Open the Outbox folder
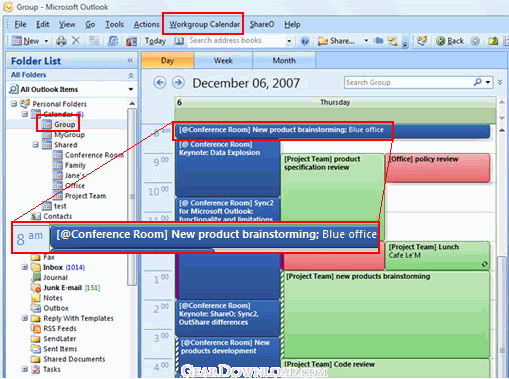 coord(50,308)
